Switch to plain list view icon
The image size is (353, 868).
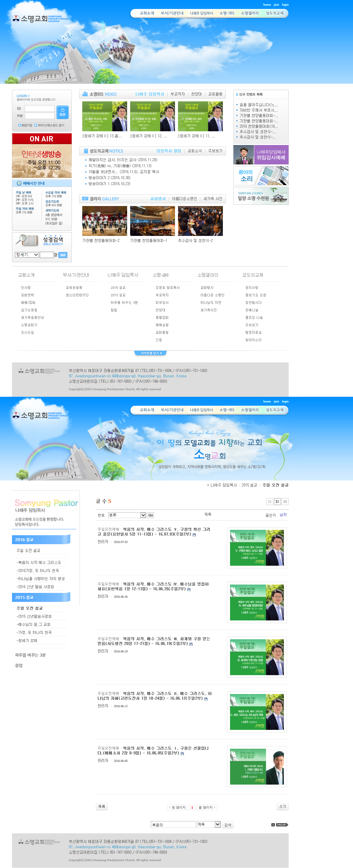coord(269,502)
